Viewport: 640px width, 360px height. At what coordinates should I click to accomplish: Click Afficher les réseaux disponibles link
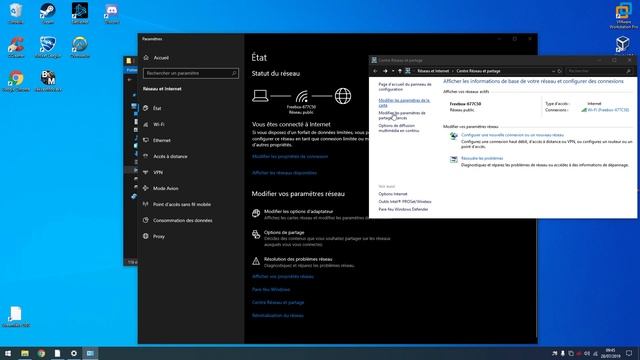284,173
